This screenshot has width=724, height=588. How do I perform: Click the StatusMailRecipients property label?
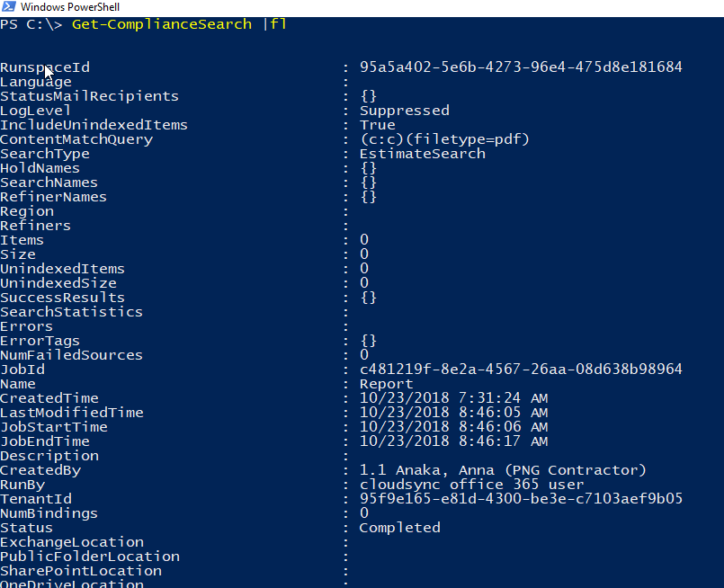pos(89,96)
